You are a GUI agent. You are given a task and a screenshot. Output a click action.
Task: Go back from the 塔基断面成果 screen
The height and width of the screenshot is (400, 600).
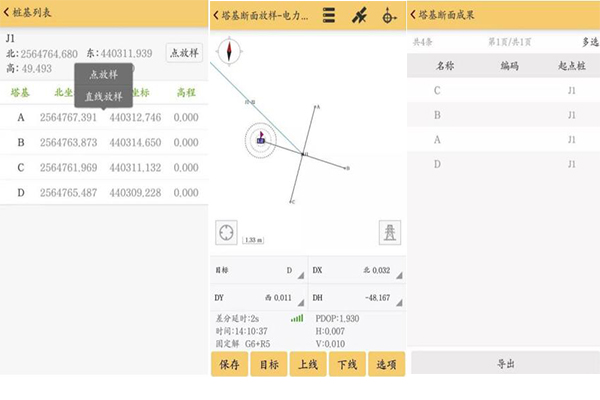415,15
